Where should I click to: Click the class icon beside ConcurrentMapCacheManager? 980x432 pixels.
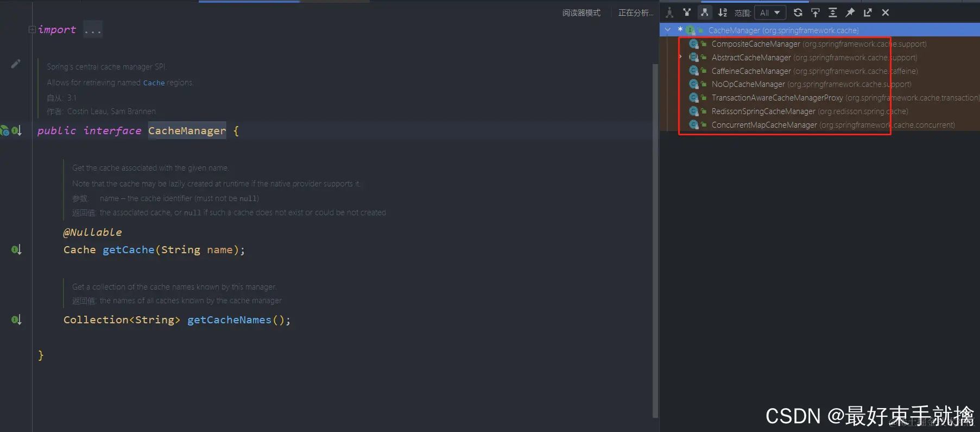pos(693,125)
